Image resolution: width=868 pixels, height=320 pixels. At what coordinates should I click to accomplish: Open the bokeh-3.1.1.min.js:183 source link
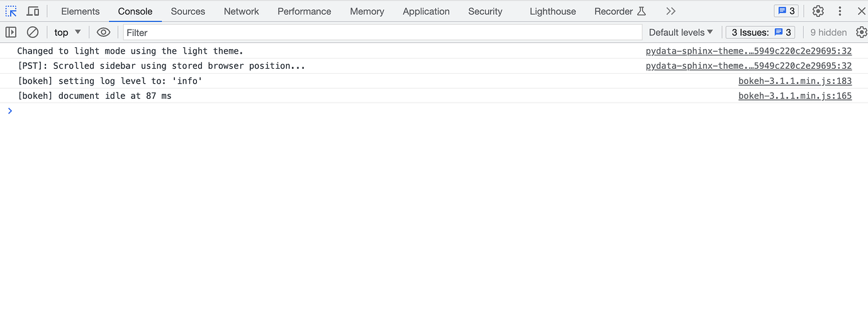(794, 81)
